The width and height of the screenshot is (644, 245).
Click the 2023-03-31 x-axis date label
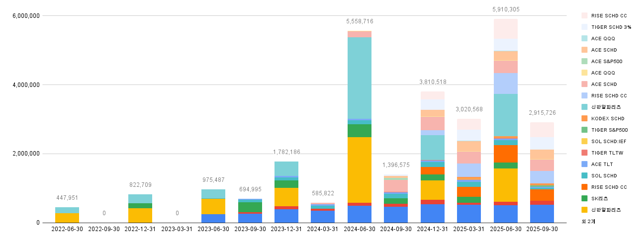coord(177,229)
